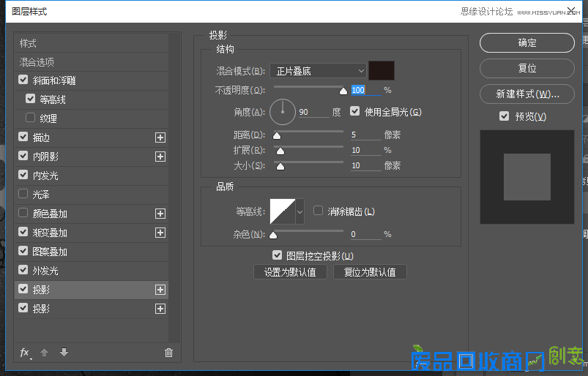The height and width of the screenshot is (376, 588).
Task: Click 确定 button
Action: (x=527, y=42)
